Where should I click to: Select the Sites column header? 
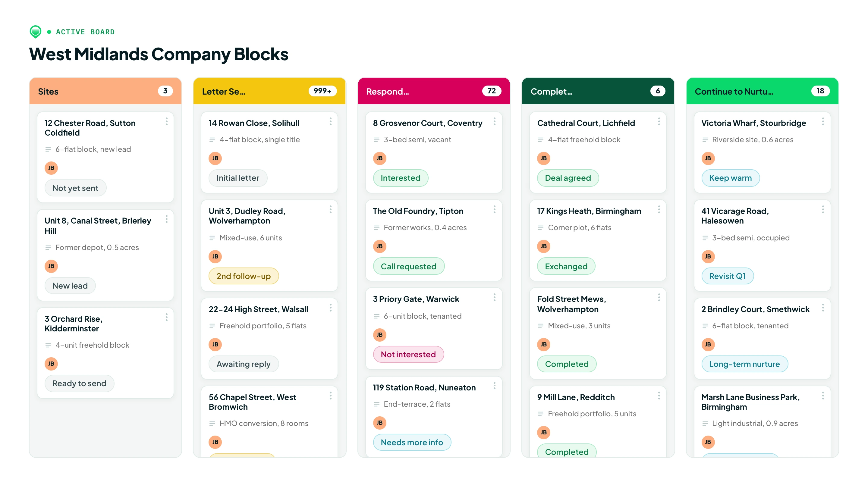pos(105,91)
